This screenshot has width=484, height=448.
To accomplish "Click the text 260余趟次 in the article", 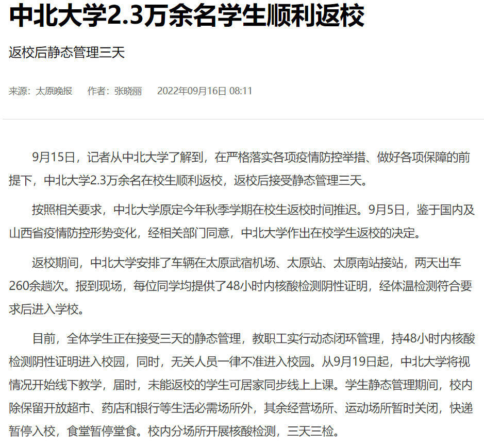I will tap(41, 286).
